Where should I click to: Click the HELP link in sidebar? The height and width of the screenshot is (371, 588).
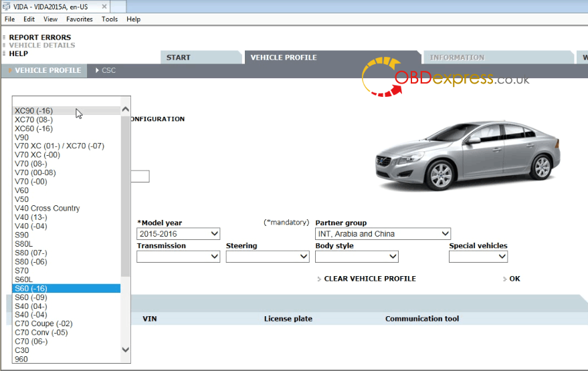18,53
